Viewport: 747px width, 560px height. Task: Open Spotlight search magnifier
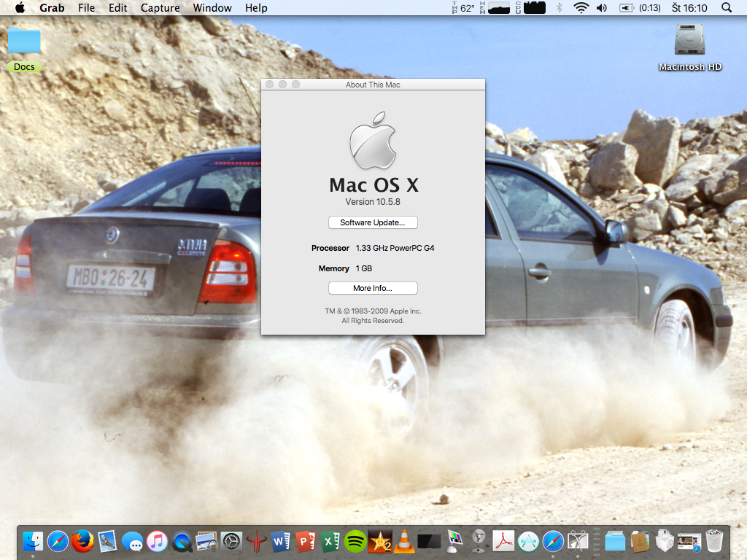coord(726,7)
